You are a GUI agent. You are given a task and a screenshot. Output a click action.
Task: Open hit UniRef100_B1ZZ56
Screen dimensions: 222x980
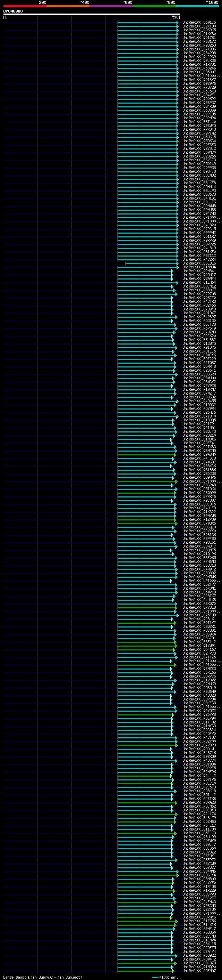pyautogui.click(x=199, y=921)
